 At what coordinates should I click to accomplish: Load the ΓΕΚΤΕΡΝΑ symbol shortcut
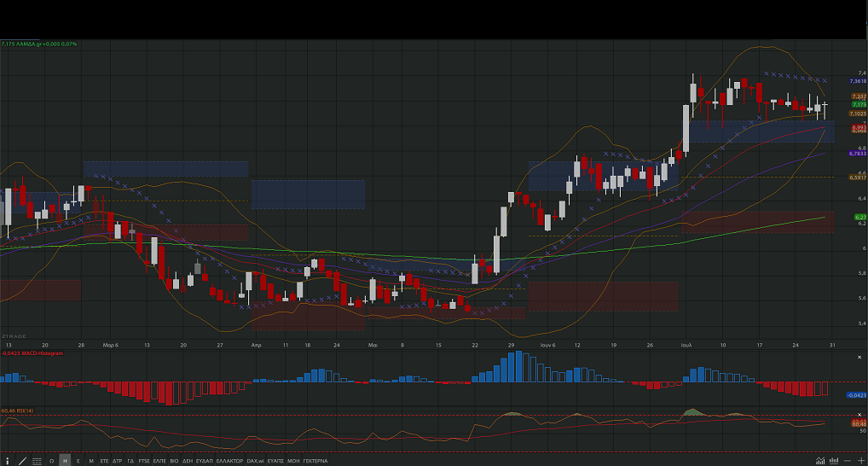pyautogui.click(x=315, y=461)
